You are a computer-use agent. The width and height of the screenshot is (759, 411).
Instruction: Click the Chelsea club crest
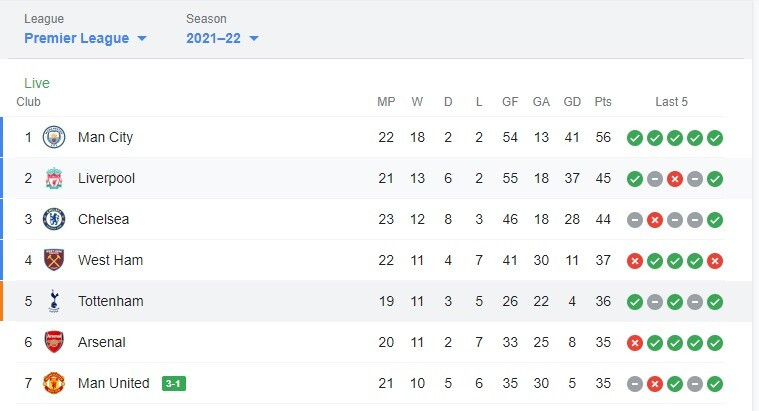click(54, 219)
